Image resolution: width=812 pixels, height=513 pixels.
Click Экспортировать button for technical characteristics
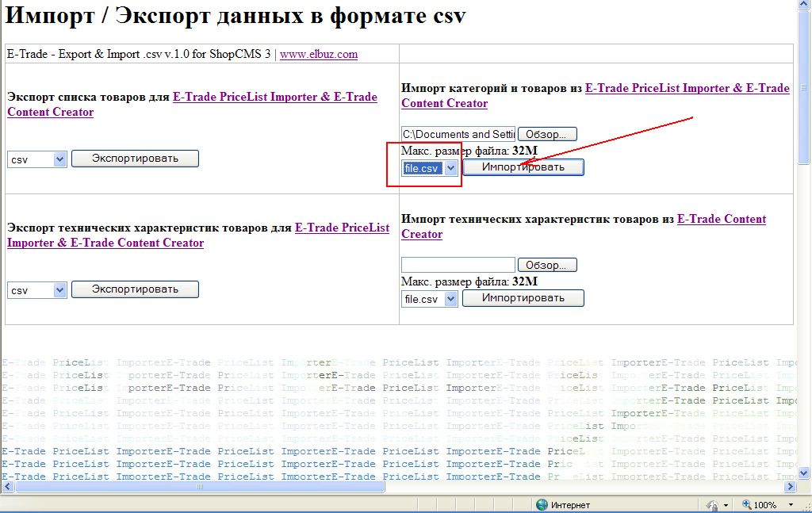135,289
